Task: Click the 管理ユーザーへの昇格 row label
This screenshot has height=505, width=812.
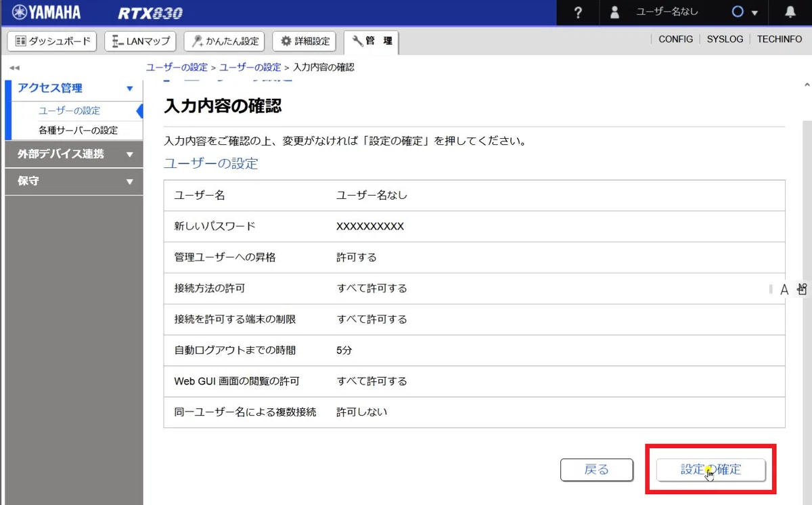Action: (x=225, y=257)
